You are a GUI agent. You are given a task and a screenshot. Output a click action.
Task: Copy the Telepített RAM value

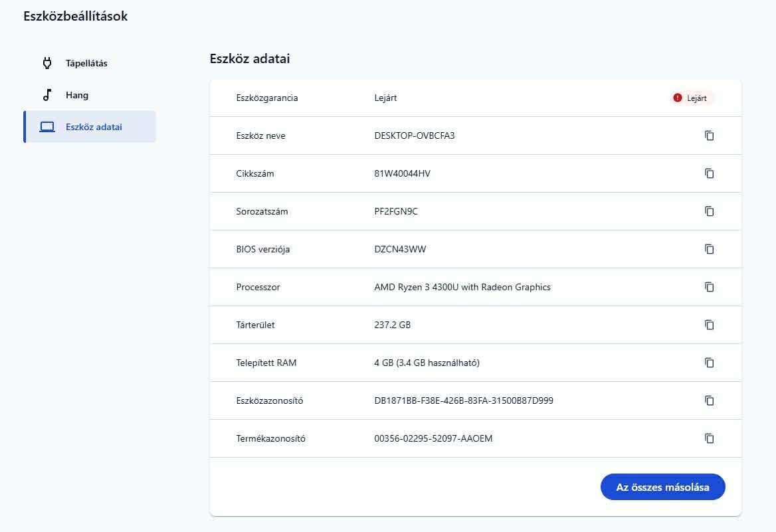(x=709, y=363)
